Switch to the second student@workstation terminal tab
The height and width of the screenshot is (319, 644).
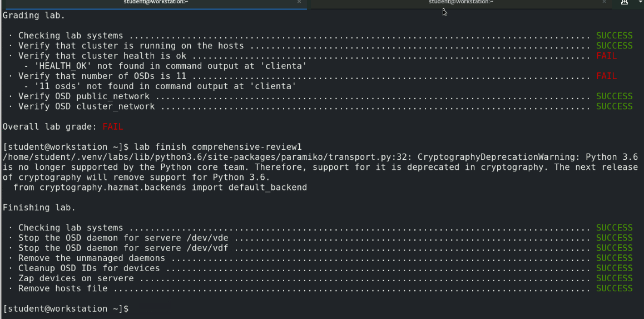click(460, 2)
